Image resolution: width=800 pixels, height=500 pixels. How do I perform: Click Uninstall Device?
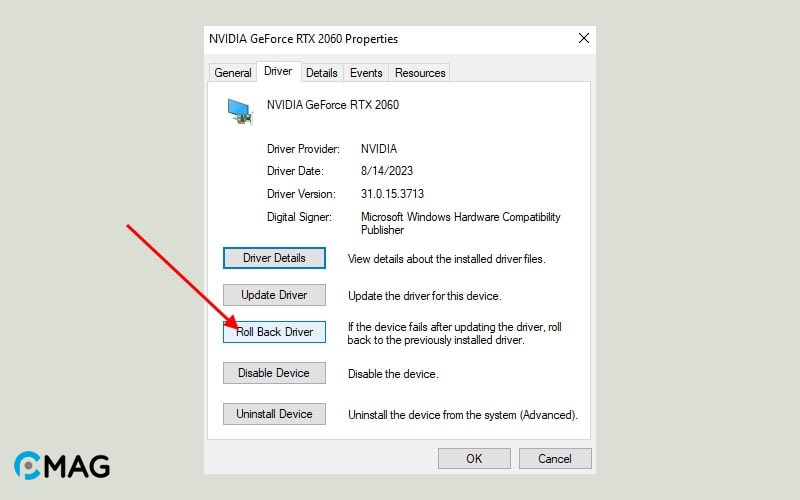274,414
